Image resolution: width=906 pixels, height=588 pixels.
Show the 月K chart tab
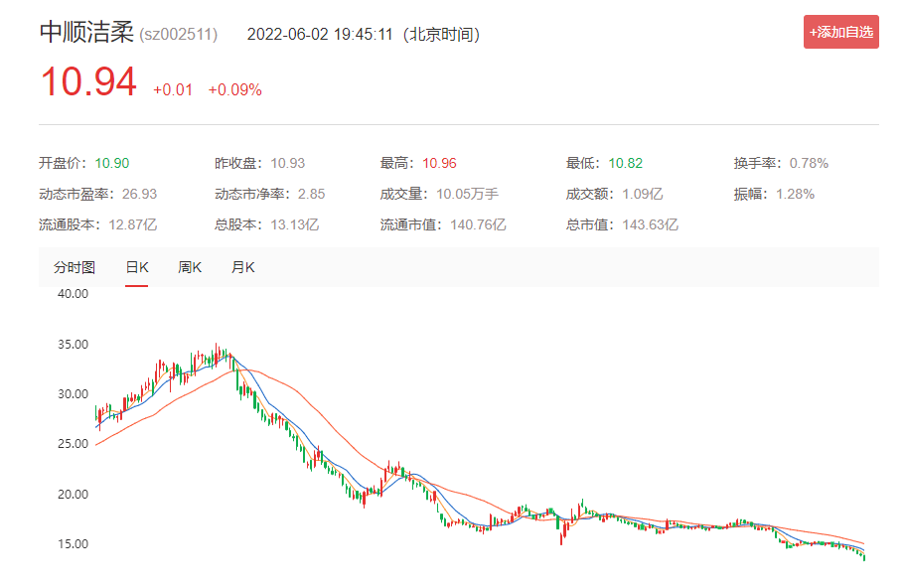pos(242,267)
